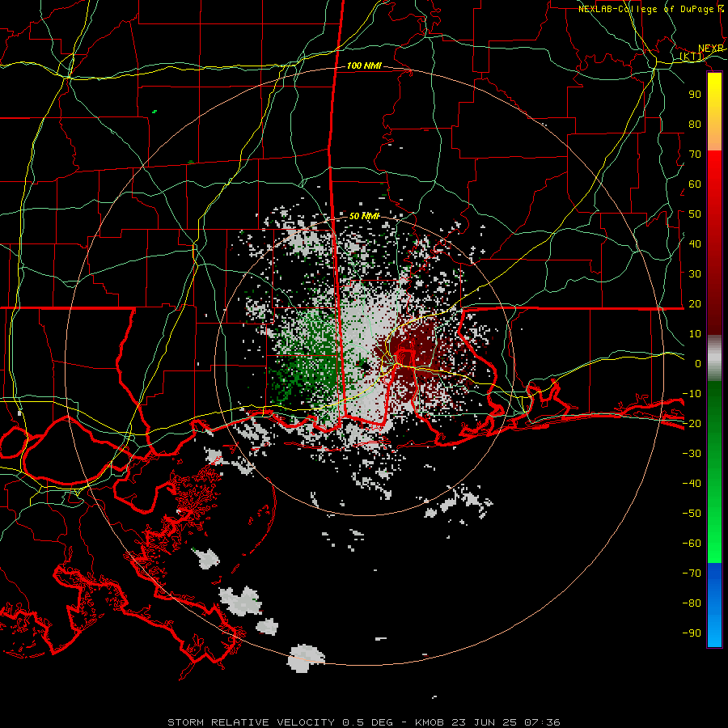Image resolution: width=728 pixels, height=728 pixels.
Task: Click the positive 50 scale label
Action: 695,214
